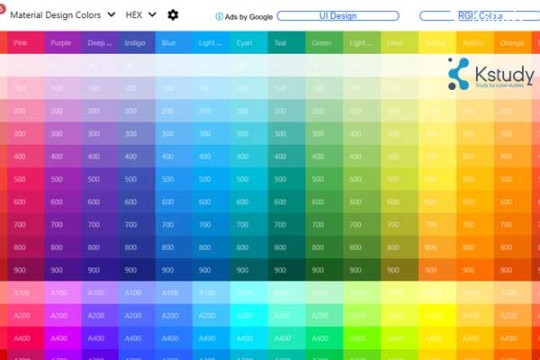Pick the Purple 300 swatch

click(63, 134)
